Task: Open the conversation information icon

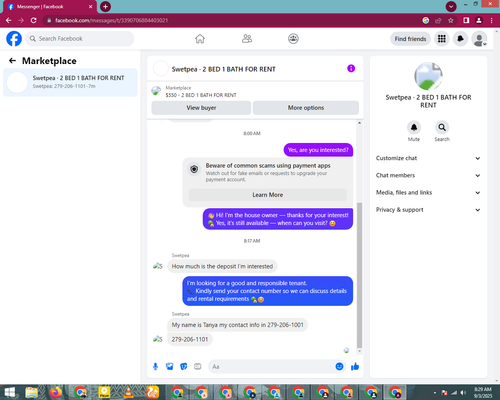Action: 351,68
